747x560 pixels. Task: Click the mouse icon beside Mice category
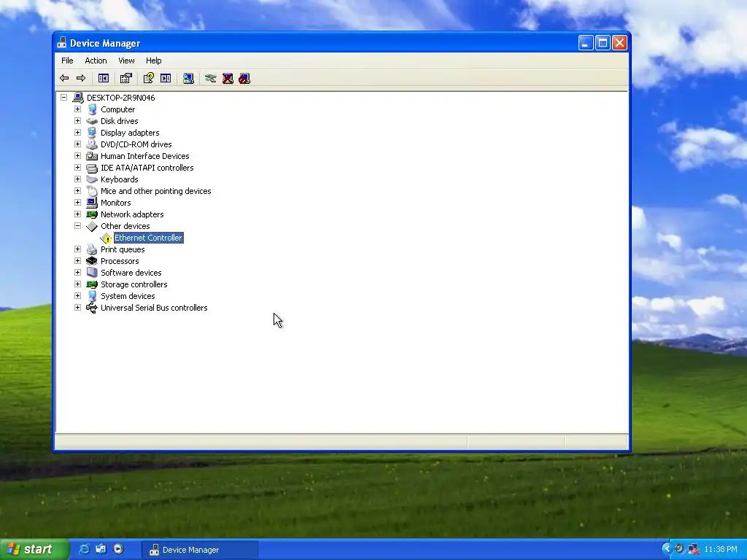tap(92, 191)
